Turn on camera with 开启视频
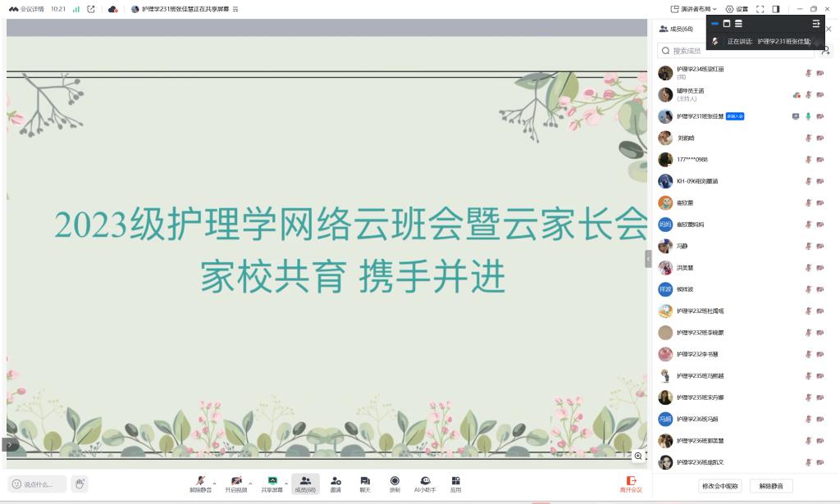Image resolution: width=840 pixels, height=504 pixels. point(235,484)
